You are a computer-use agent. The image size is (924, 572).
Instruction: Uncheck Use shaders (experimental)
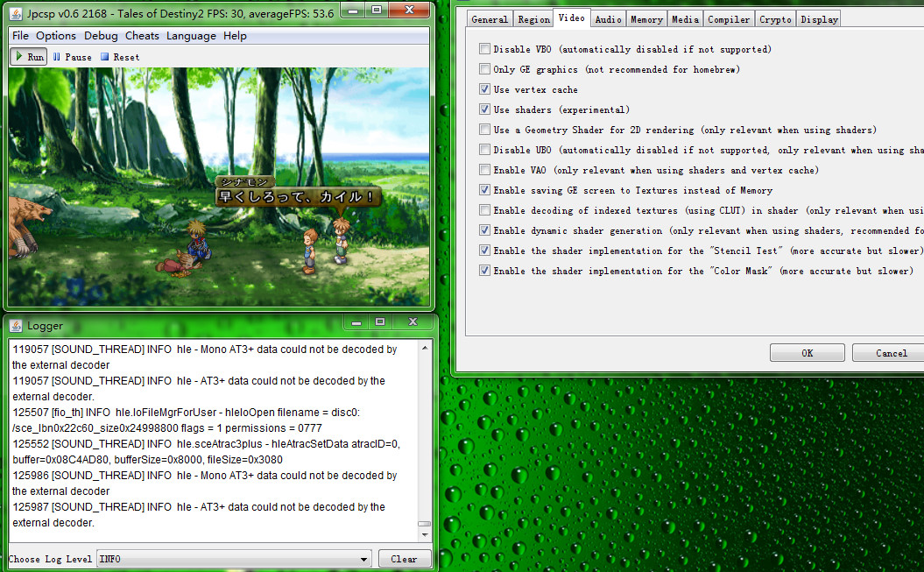(x=484, y=109)
